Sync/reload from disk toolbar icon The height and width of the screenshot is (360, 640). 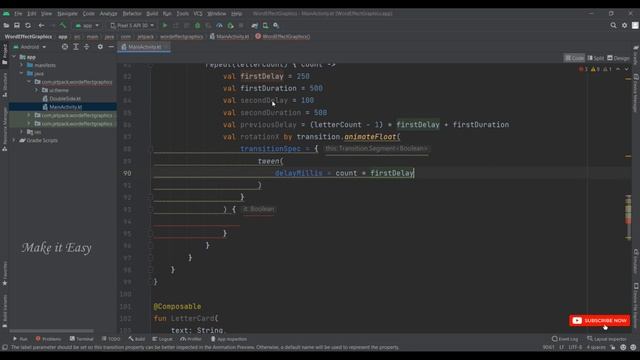[28, 25]
